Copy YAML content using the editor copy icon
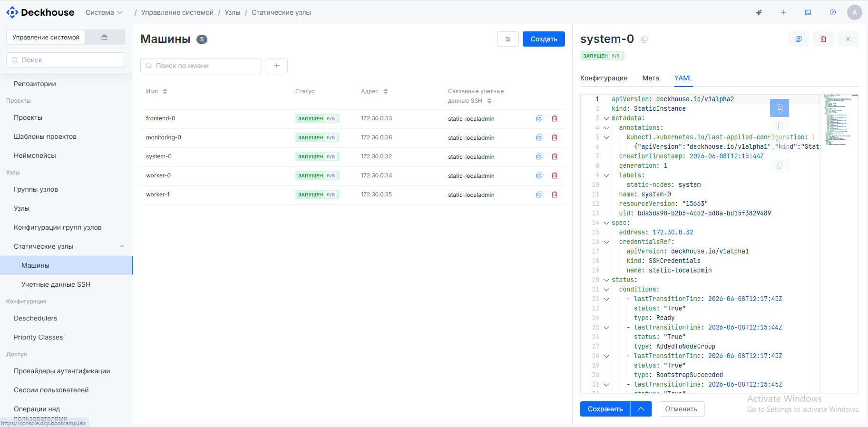 tap(780, 165)
